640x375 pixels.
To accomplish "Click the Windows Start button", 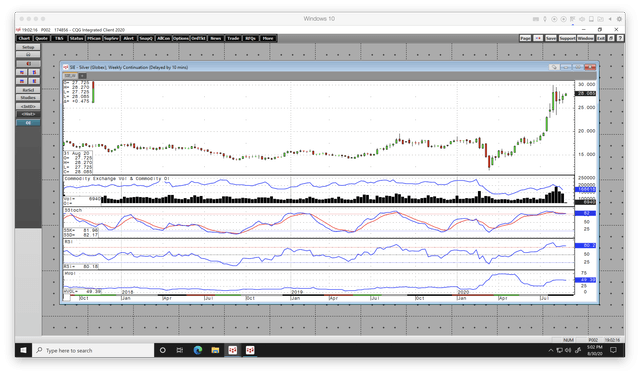I will tap(23, 350).
